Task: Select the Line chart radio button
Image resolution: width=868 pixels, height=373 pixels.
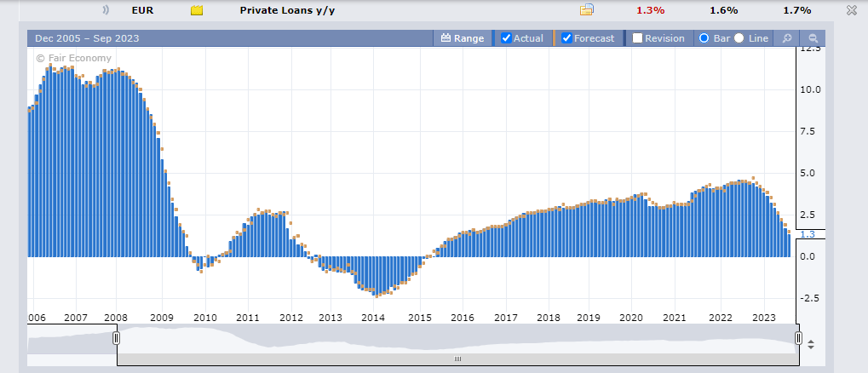Action: (x=739, y=38)
